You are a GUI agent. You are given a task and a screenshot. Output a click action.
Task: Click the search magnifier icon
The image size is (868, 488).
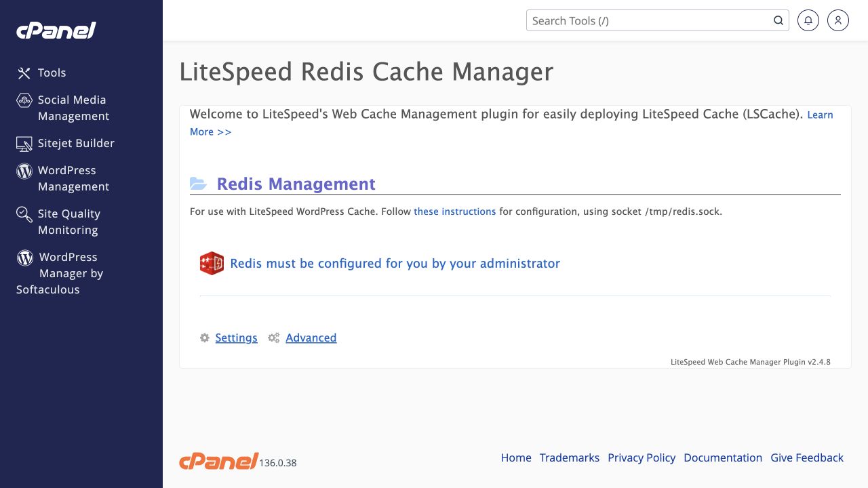click(x=778, y=20)
